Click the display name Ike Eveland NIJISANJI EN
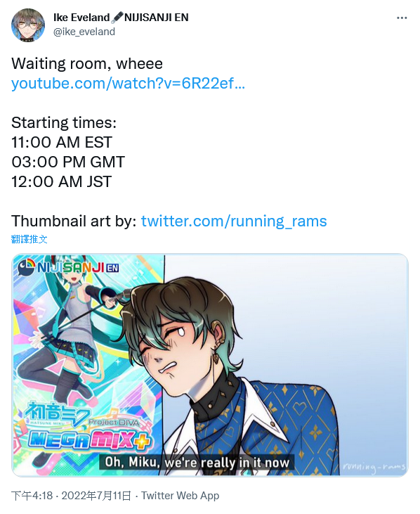 pos(121,18)
